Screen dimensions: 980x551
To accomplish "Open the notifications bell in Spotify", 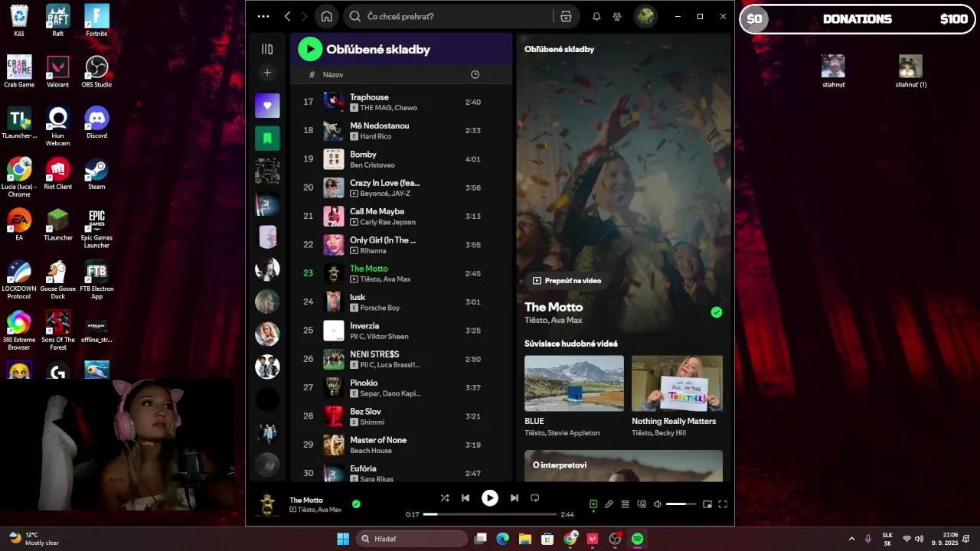I will coord(596,16).
